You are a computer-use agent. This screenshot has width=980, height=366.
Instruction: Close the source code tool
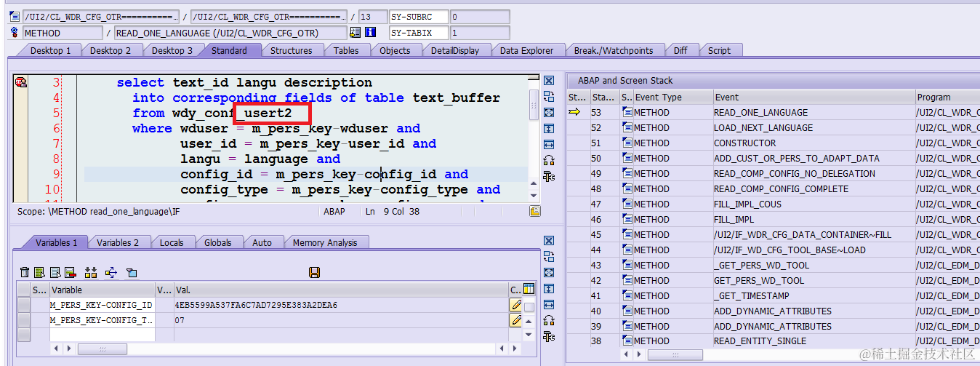click(549, 81)
